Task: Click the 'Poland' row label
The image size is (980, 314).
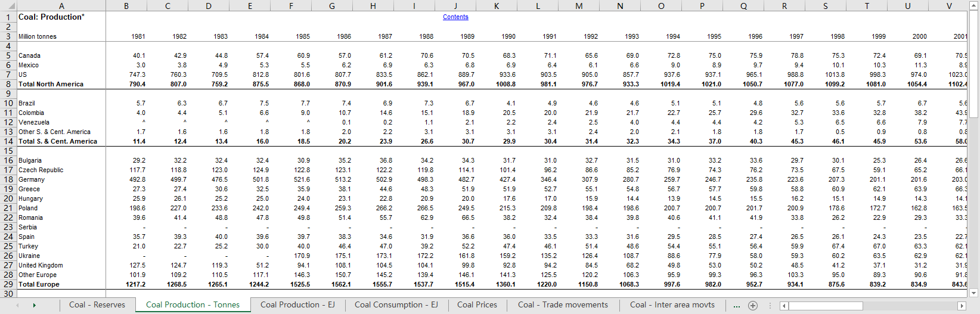Action: point(28,208)
